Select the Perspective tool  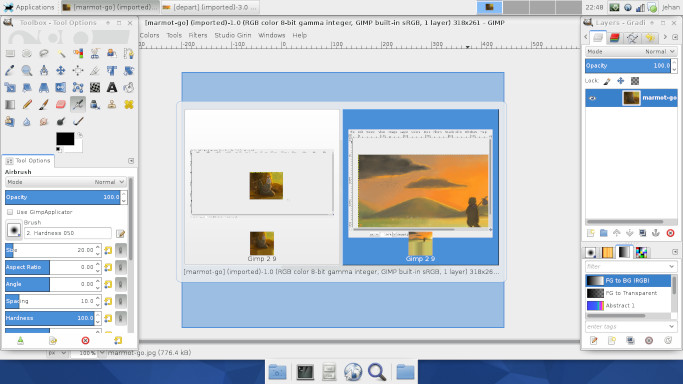coord(44,88)
